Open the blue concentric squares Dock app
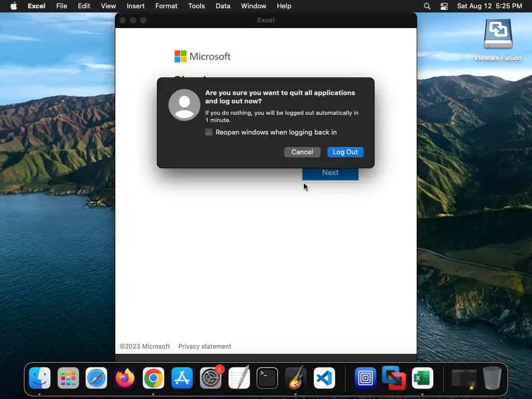Image resolution: width=532 pixels, height=399 pixels. tap(365, 378)
